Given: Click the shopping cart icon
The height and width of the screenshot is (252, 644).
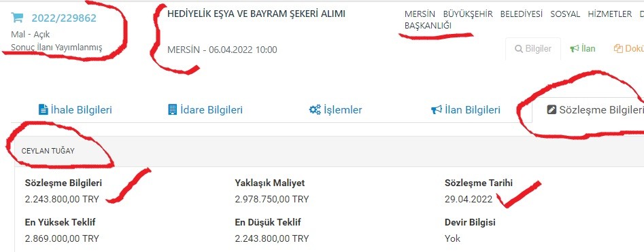Looking at the screenshot, I should (x=17, y=18).
